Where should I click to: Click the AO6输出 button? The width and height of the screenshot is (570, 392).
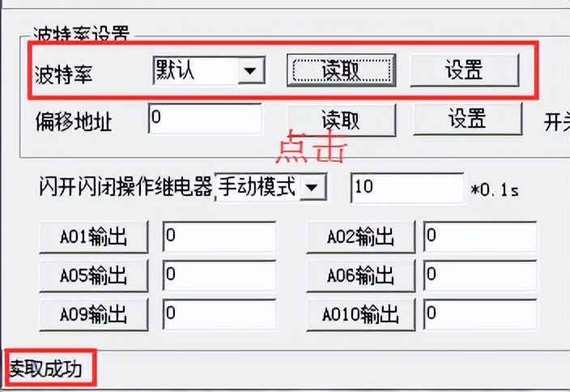[x=360, y=275]
